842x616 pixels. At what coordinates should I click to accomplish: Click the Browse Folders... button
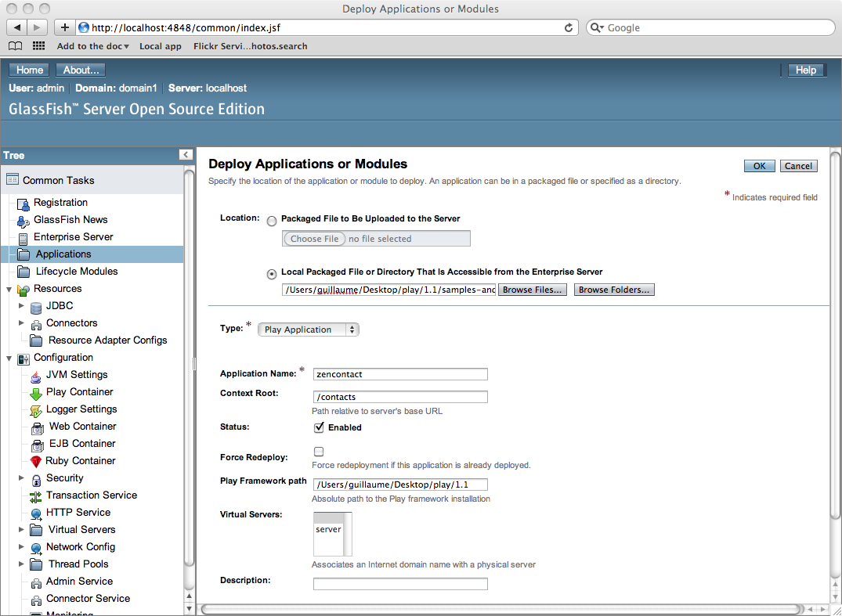point(613,290)
